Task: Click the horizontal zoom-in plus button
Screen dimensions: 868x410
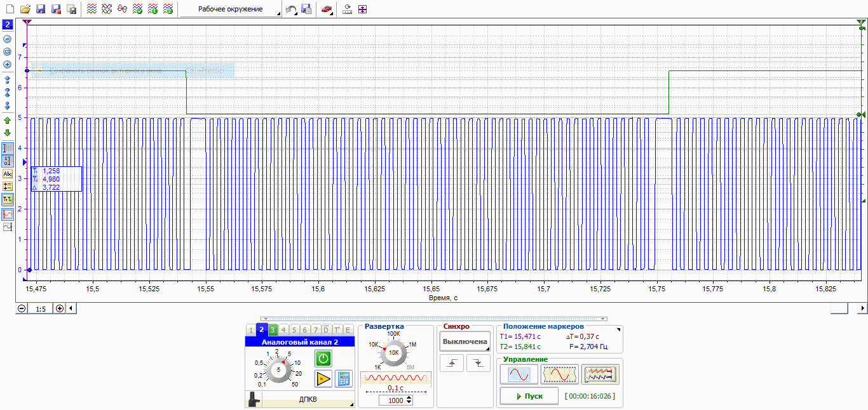Action: coord(60,308)
